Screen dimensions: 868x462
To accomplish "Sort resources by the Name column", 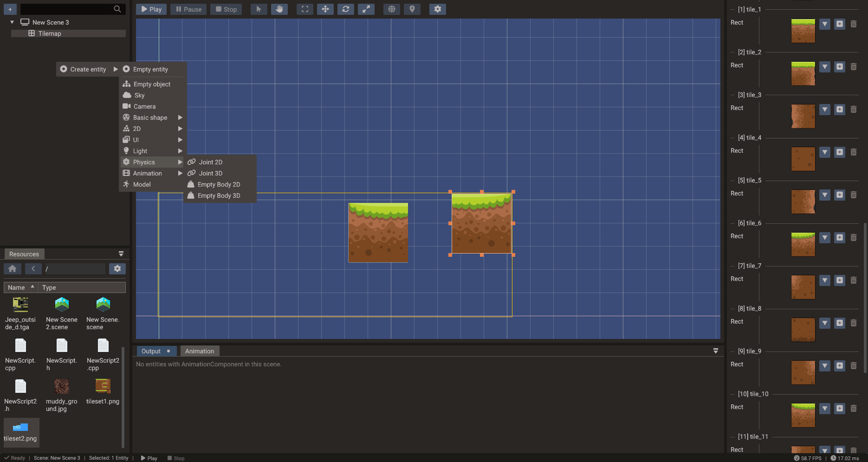I will coord(21,287).
